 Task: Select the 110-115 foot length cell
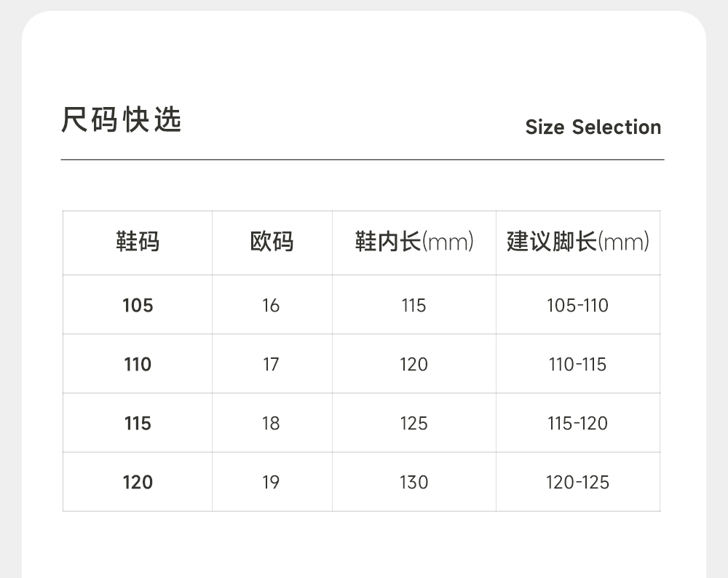point(577,365)
